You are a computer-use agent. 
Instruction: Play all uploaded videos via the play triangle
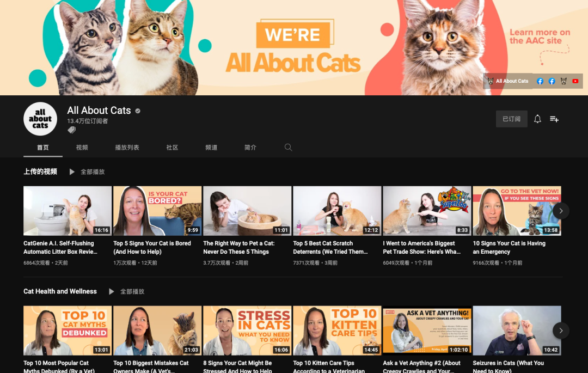72,172
